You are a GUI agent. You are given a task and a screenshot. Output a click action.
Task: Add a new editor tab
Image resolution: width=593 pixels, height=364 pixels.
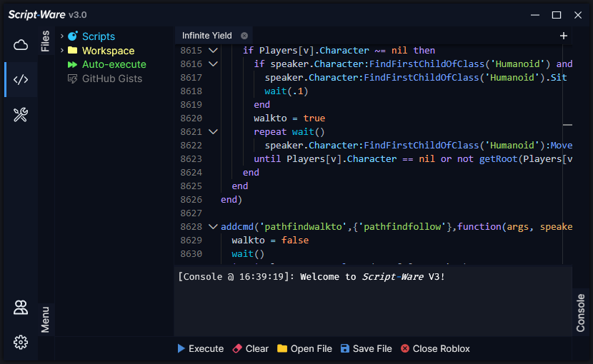coord(563,36)
